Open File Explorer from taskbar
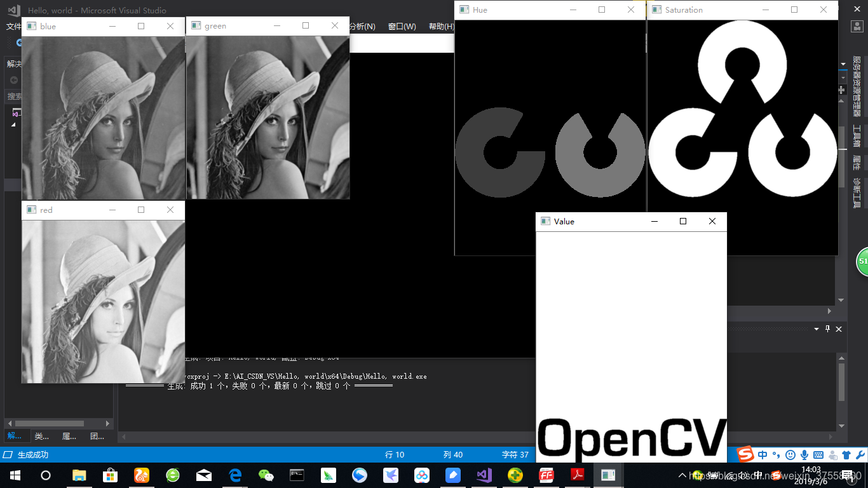868x488 pixels. click(x=79, y=475)
